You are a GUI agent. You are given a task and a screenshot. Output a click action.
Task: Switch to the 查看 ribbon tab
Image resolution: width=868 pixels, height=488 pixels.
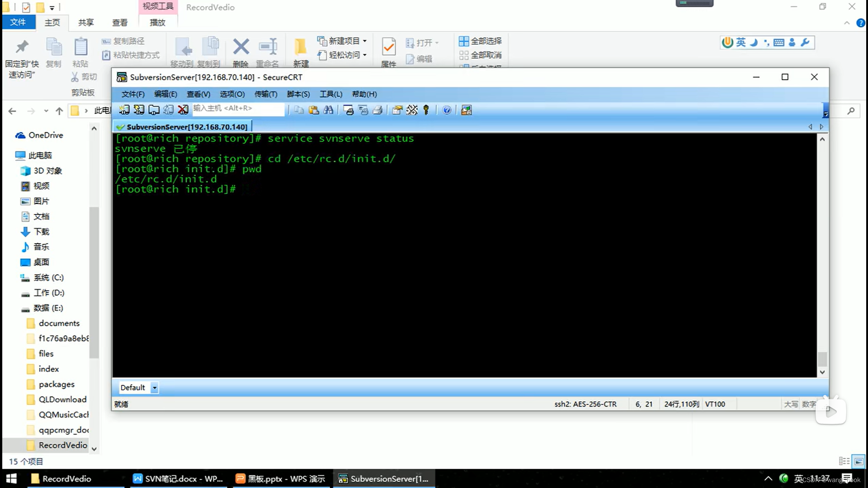tap(120, 23)
